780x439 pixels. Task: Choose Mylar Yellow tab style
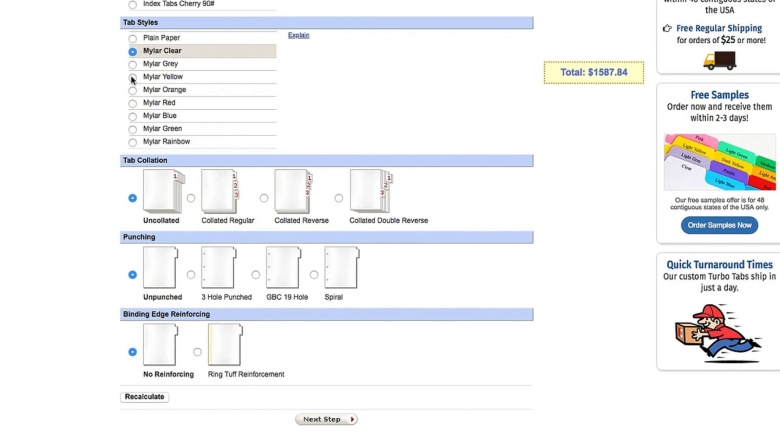click(132, 77)
